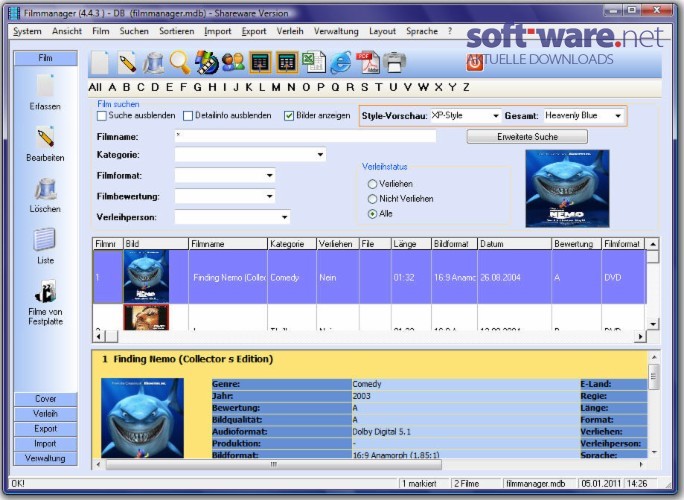Image resolution: width=684 pixels, height=500 pixels.
Task: Click the Erweiterte Suche button
Action: [x=527, y=137]
